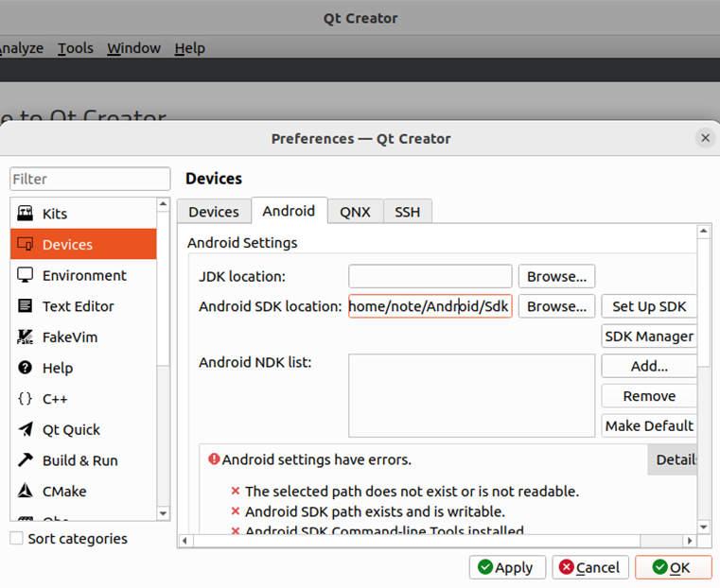Click the Qt Quick paper plane icon
This screenshot has width=720, height=588.
[25, 429]
